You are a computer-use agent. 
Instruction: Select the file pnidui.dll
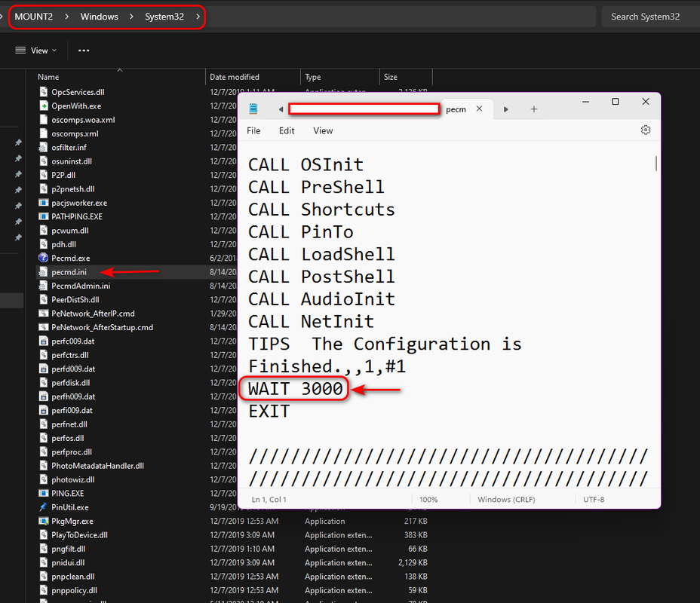tap(68, 562)
